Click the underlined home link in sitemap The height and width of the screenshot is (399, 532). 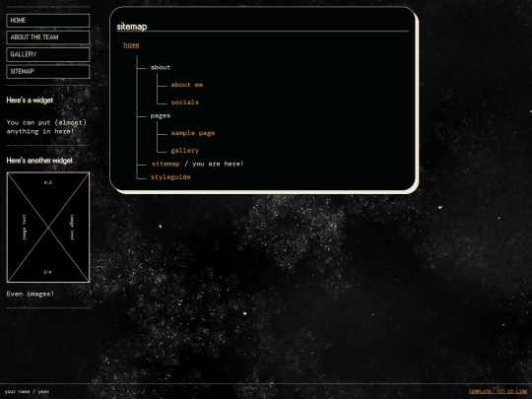pos(131,44)
